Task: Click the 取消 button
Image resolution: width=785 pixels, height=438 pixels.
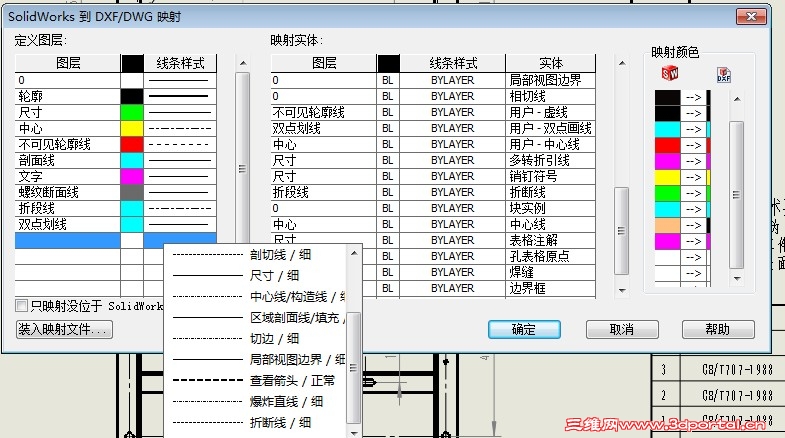Action: tap(622, 329)
